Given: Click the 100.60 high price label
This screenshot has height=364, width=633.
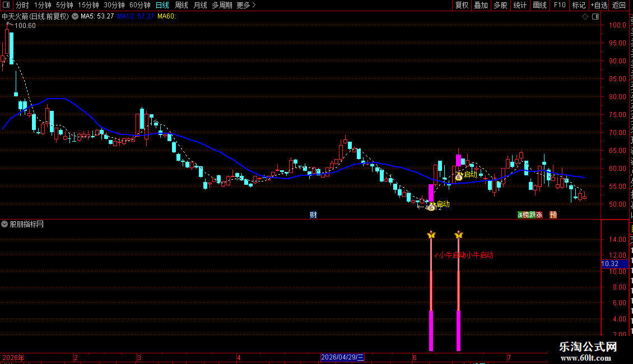Looking at the screenshot, I should click(25, 25).
